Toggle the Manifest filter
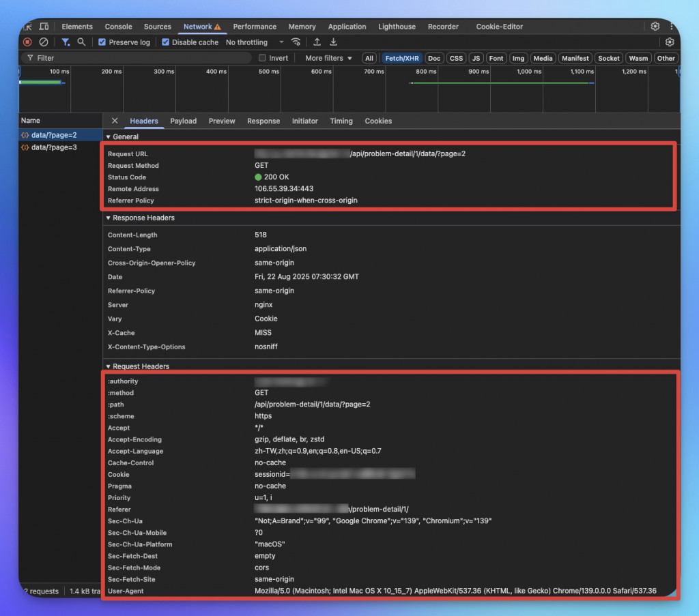Screen dimensions: 699x616 (x=575, y=59)
